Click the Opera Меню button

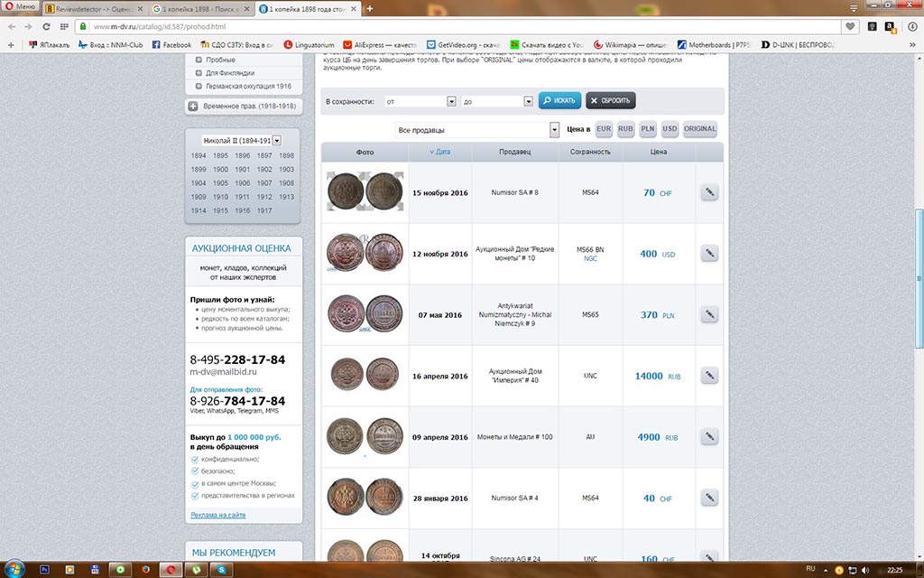point(20,8)
